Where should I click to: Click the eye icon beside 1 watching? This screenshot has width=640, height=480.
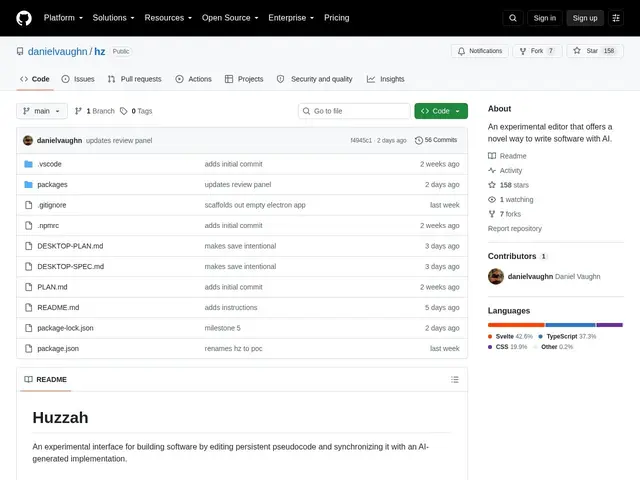pos(492,200)
